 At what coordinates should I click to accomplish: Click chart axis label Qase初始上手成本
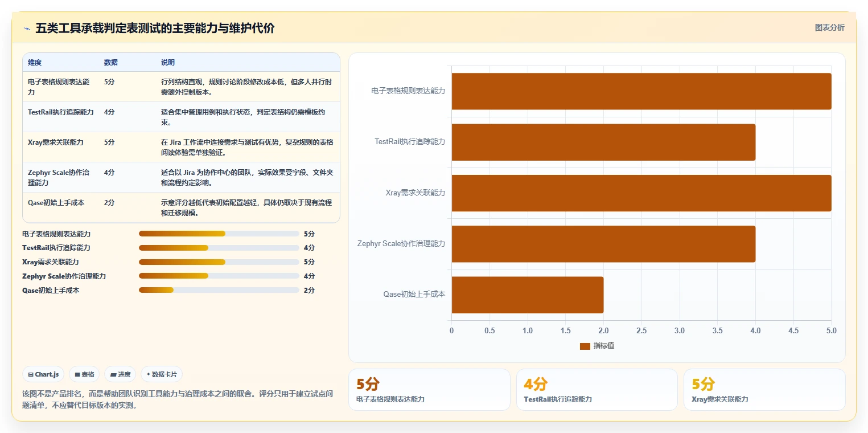click(x=414, y=295)
